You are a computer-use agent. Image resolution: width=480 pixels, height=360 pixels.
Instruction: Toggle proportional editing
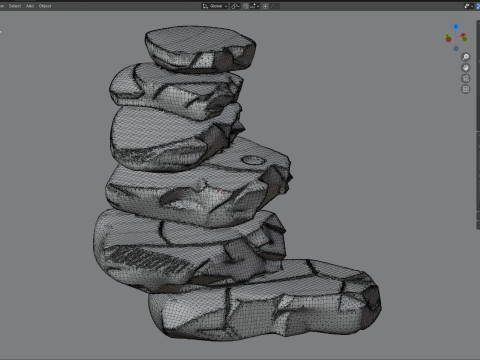pos(265,6)
